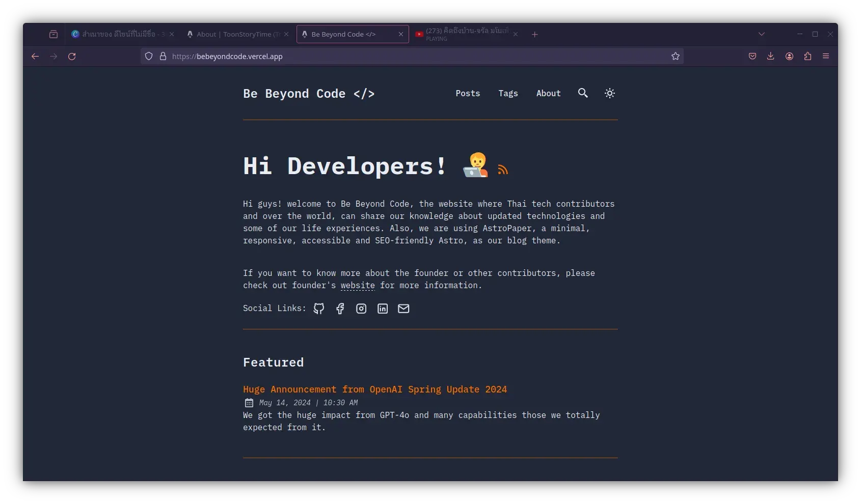Open the tracking protection shield icon
The height and width of the screenshot is (504, 861).
click(x=149, y=56)
